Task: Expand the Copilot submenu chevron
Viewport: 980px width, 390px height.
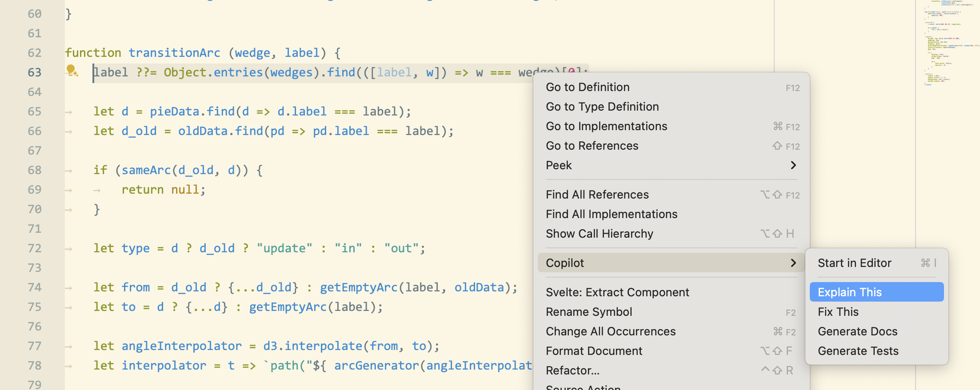Action: [x=793, y=263]
